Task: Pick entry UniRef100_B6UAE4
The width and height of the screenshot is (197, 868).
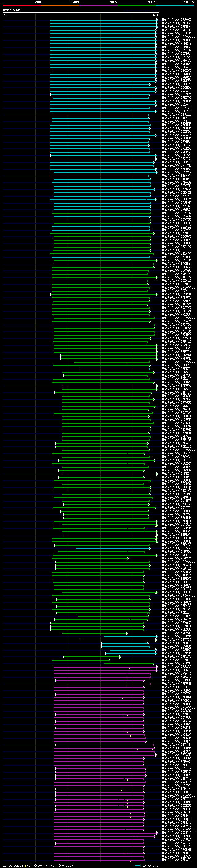Action: point(177,416)
